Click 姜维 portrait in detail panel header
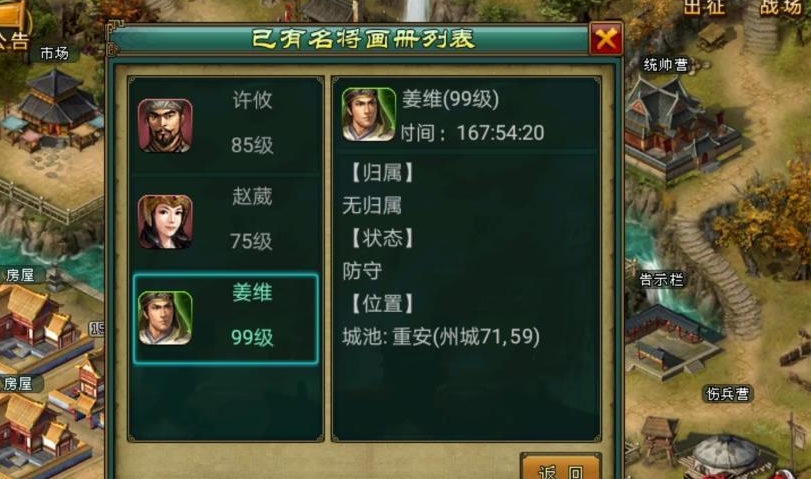The image size is (811, 479). 368,114
